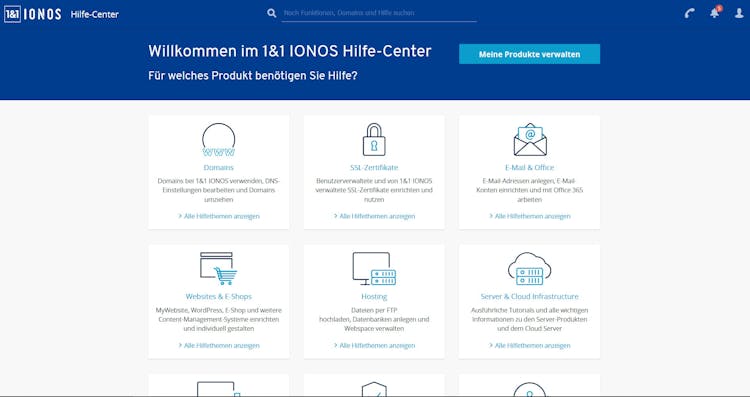750x397 pixels.
Task: Show all help topics for Domains
Action: pyautogui.click(x=219, y=216)
